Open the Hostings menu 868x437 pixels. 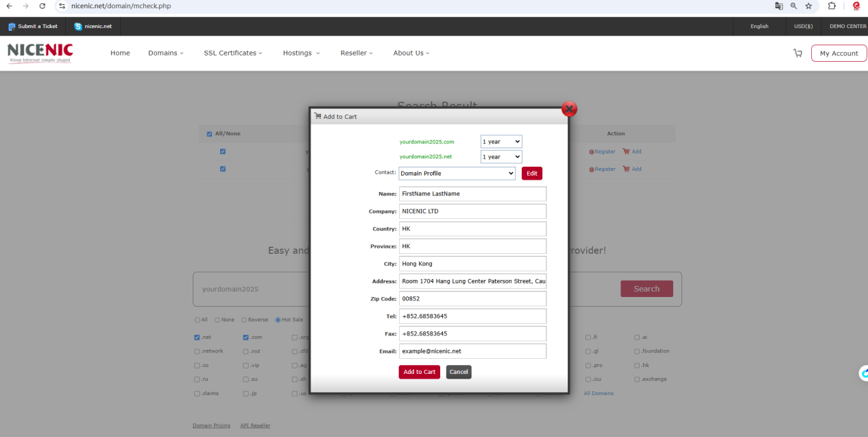pyautogui.click(x=301, y=53)
